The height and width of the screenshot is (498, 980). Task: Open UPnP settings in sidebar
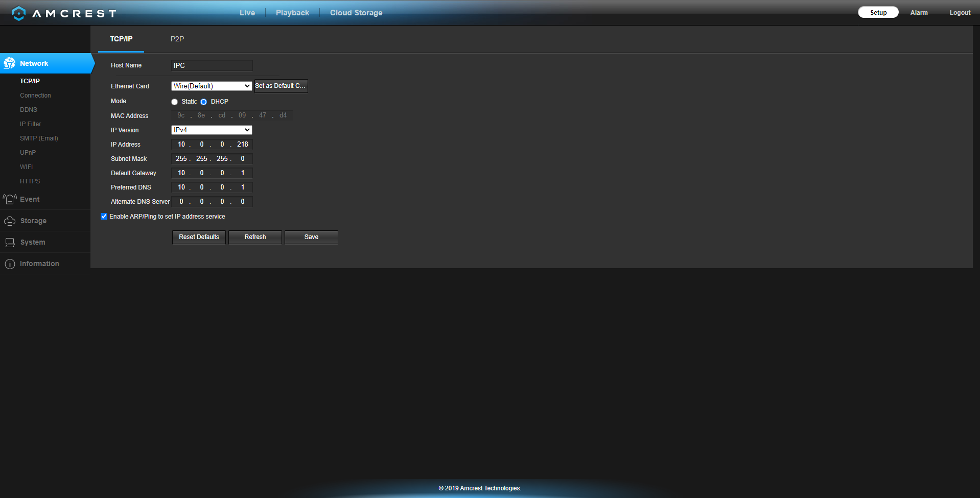click(28, 153)
